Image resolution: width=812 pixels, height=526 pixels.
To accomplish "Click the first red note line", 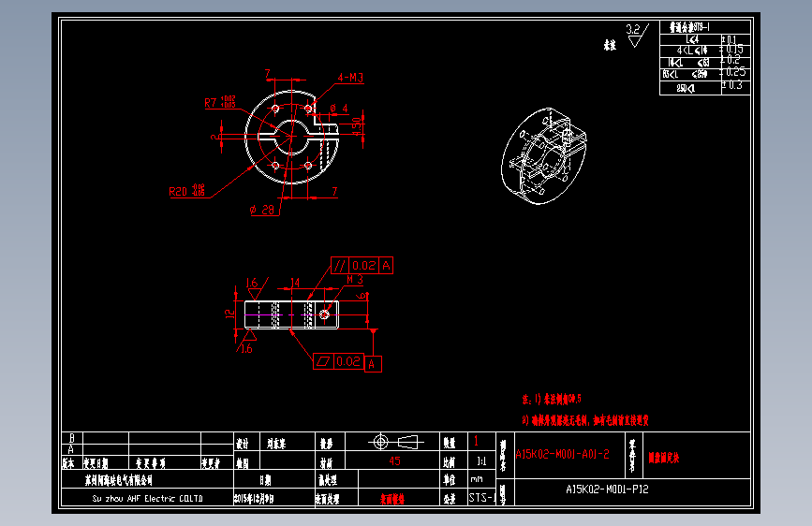I will 552,399.
